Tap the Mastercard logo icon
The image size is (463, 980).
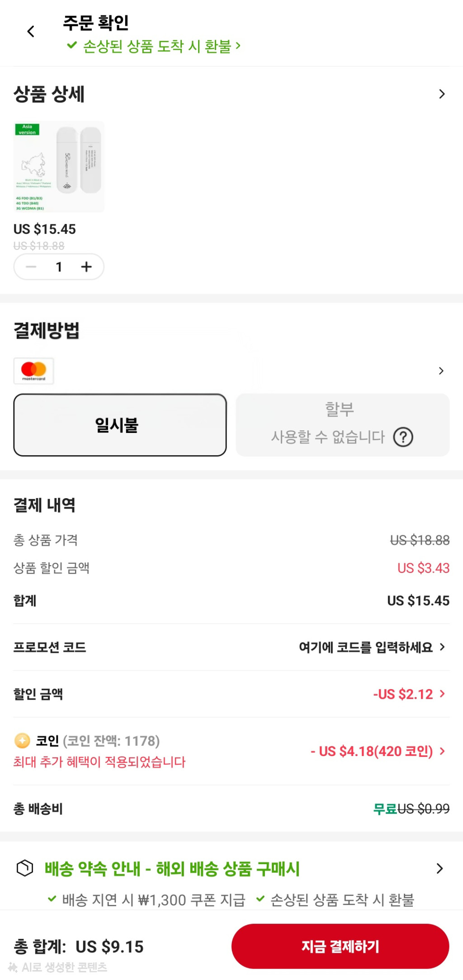point(34,371)
